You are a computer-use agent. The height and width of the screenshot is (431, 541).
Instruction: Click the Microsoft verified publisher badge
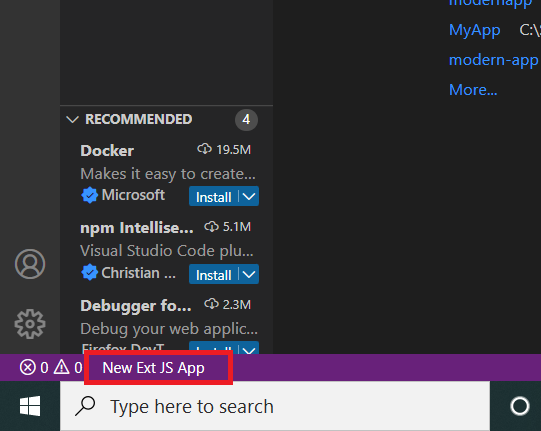coord(89,195)
